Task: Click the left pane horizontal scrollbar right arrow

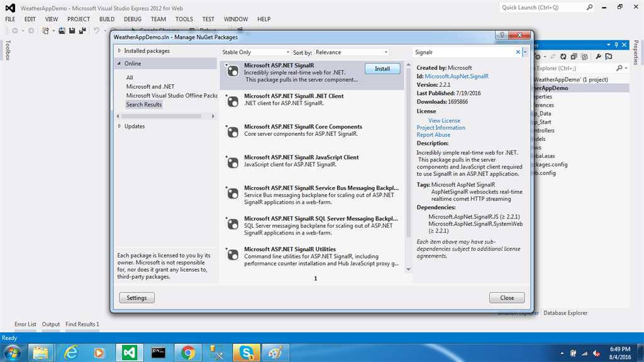Action: [213, 116]
